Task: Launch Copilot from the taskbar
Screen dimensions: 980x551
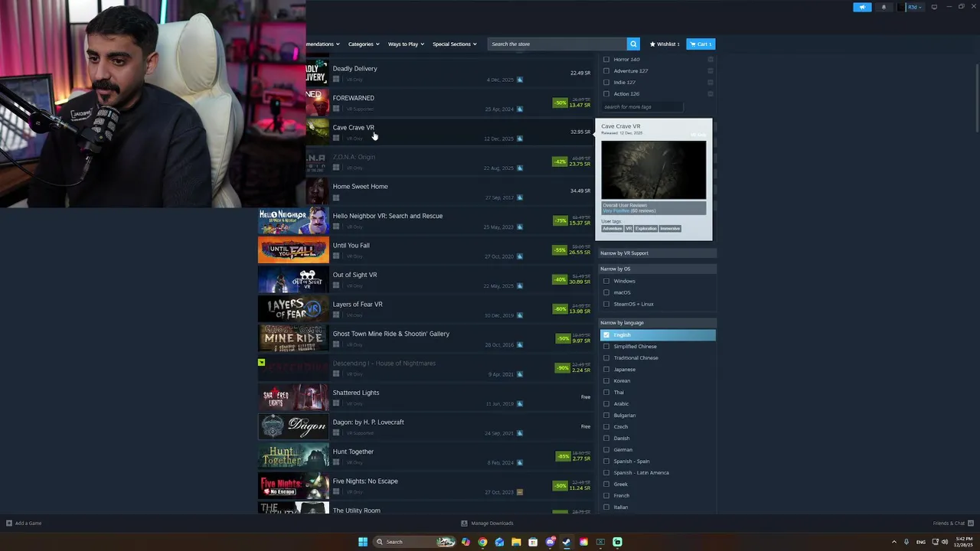Action: point(465,542)
